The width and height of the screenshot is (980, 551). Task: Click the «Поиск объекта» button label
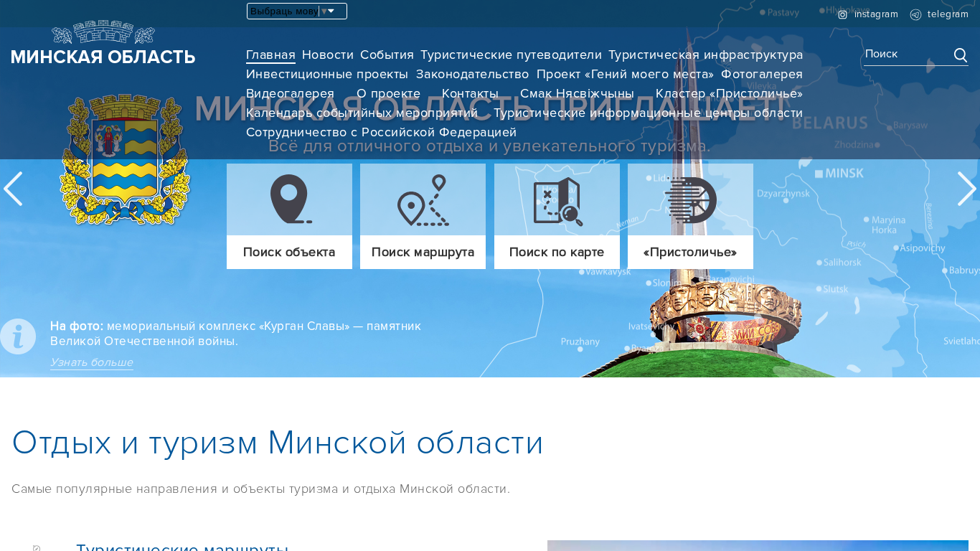tap(289, 253)
